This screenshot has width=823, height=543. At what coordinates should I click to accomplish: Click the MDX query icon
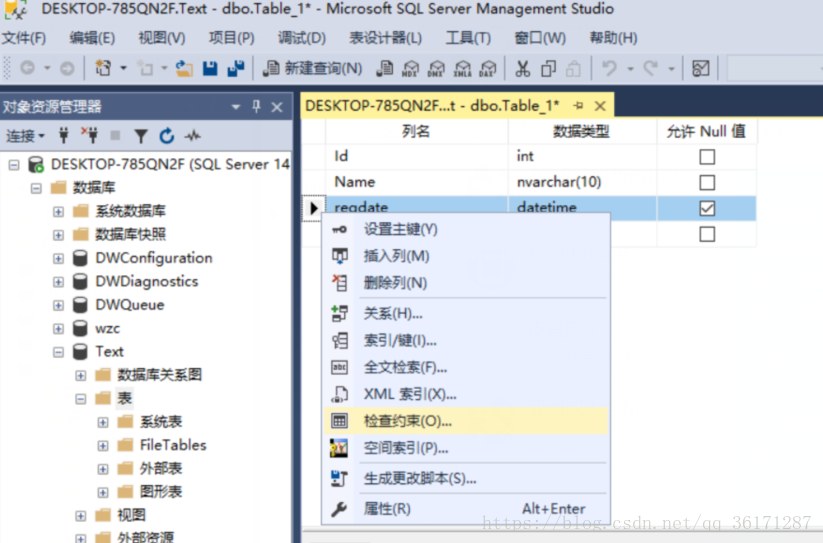click(410, 68)
